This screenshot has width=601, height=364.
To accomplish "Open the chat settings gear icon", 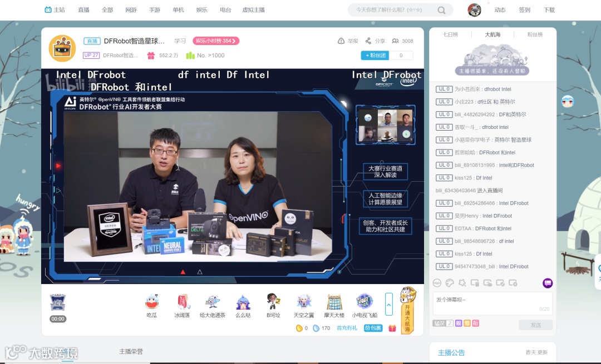I will 513,283.
